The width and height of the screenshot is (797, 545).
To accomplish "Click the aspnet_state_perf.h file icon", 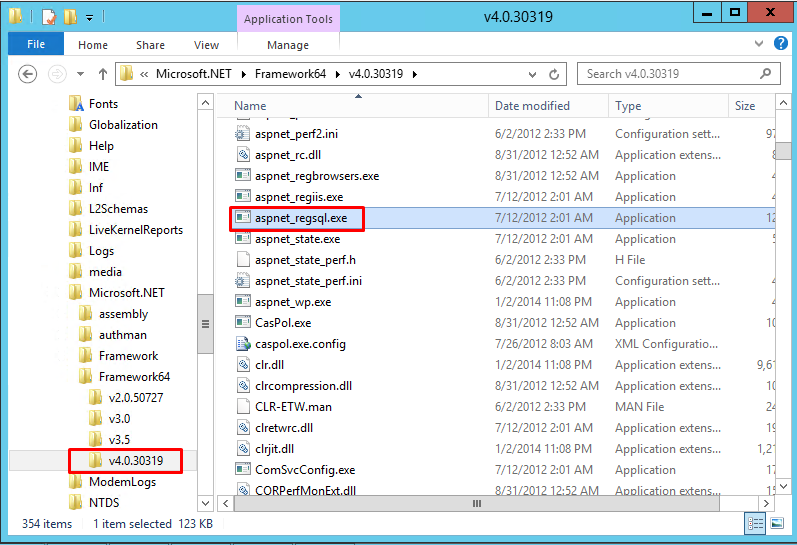I will click(x=243, y=260).
